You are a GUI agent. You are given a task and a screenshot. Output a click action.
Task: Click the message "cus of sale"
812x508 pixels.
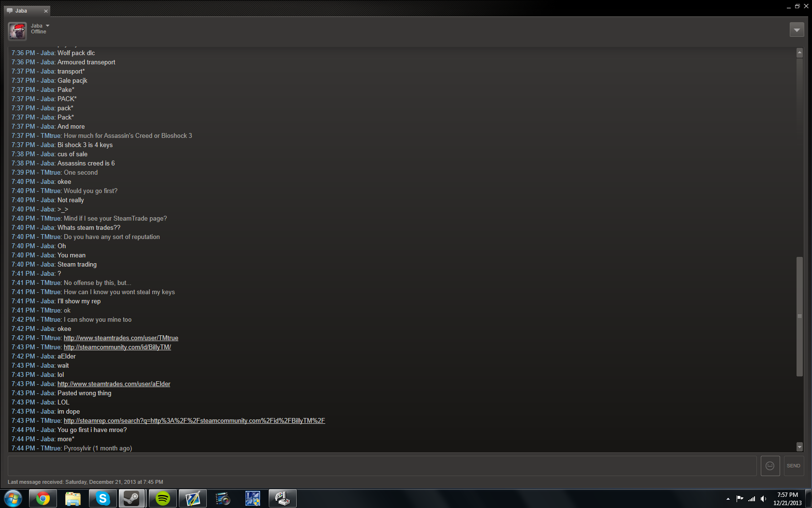(x=72, y=154)
